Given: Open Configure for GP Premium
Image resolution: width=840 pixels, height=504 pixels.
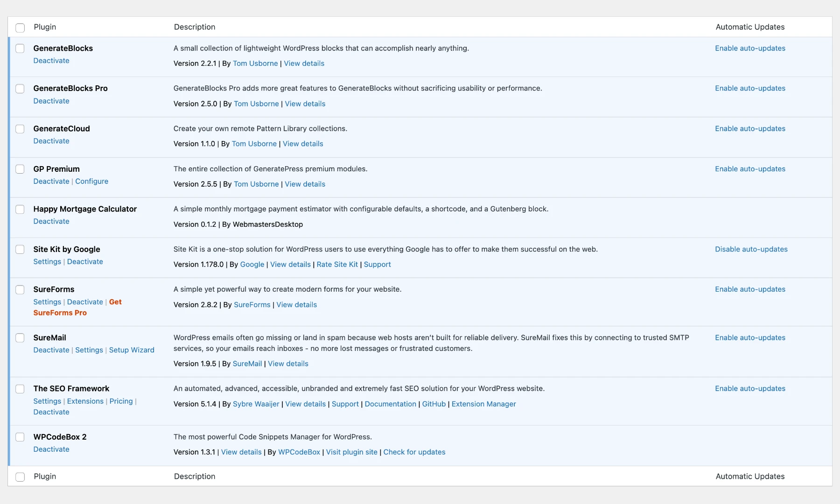Looking at the screenshot, I should pos(92,181).
